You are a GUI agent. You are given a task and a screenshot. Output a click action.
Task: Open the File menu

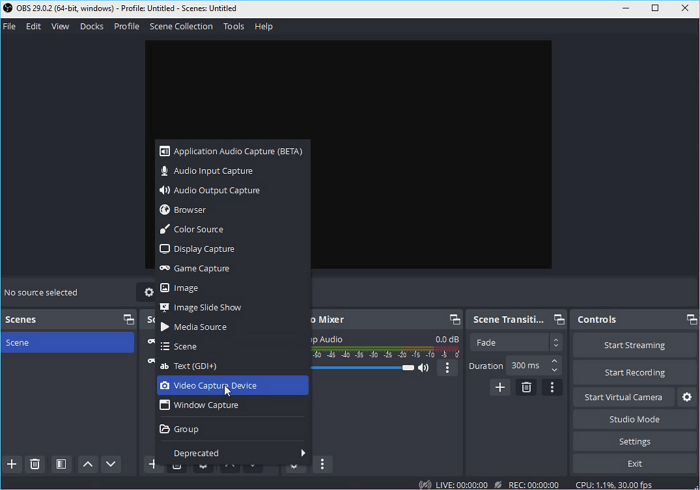point(9,26)
